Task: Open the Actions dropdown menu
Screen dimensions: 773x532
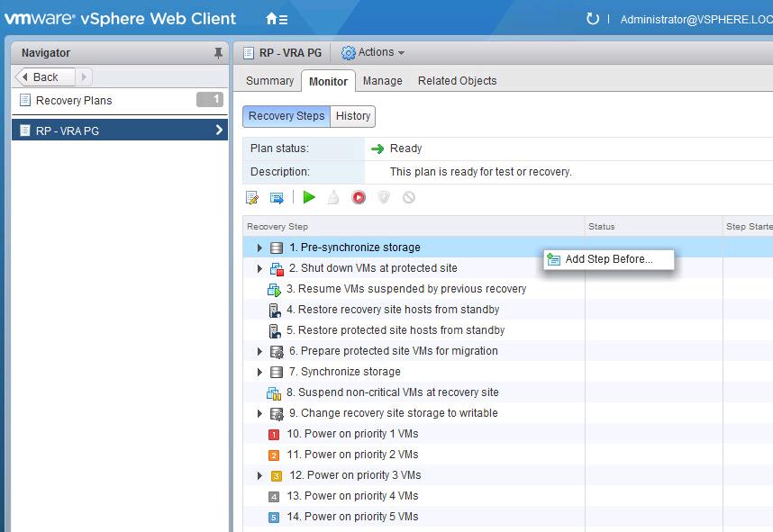Action: tap(373, 52)
